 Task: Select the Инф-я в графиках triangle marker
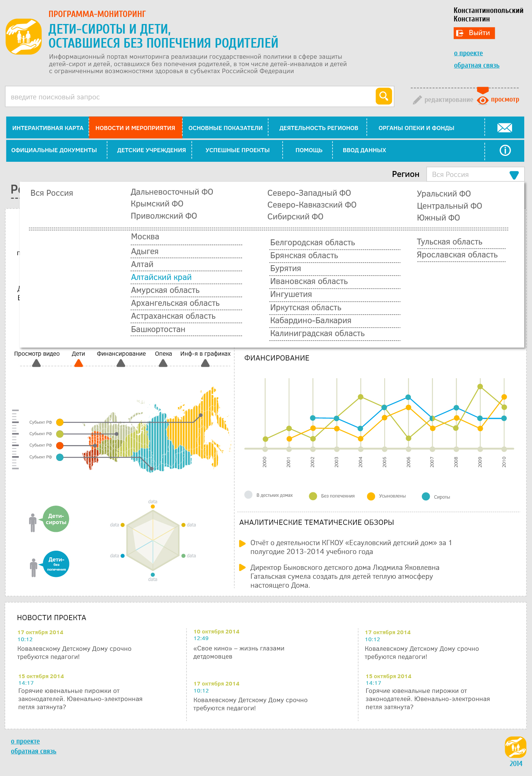(205, 363)
